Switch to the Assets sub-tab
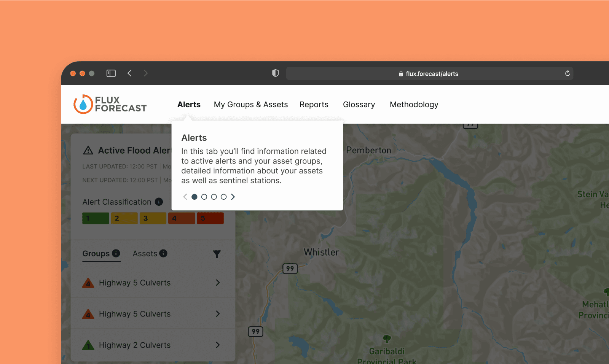Viewport: 609px width, 364px height. [145, 254]
